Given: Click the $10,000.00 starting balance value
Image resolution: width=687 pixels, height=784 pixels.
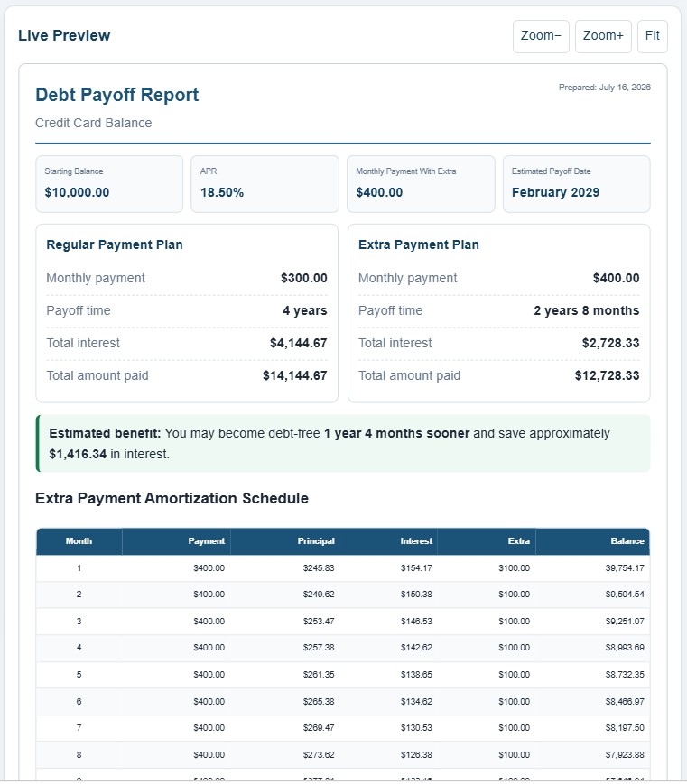Looking at the screenshot, I should pyautogui.click(x=77, y=192).
